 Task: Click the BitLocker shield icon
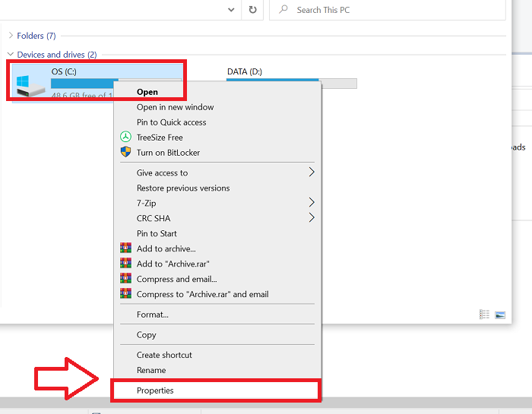126,153
